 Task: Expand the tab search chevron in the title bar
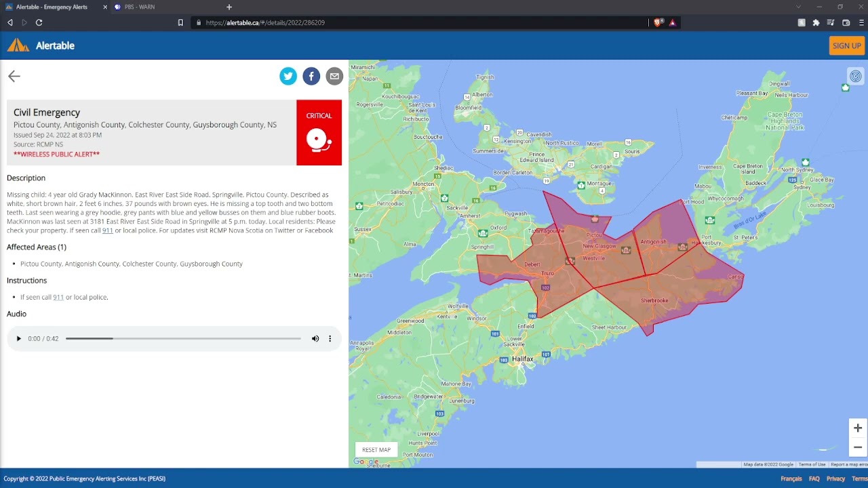click(798, 7)
